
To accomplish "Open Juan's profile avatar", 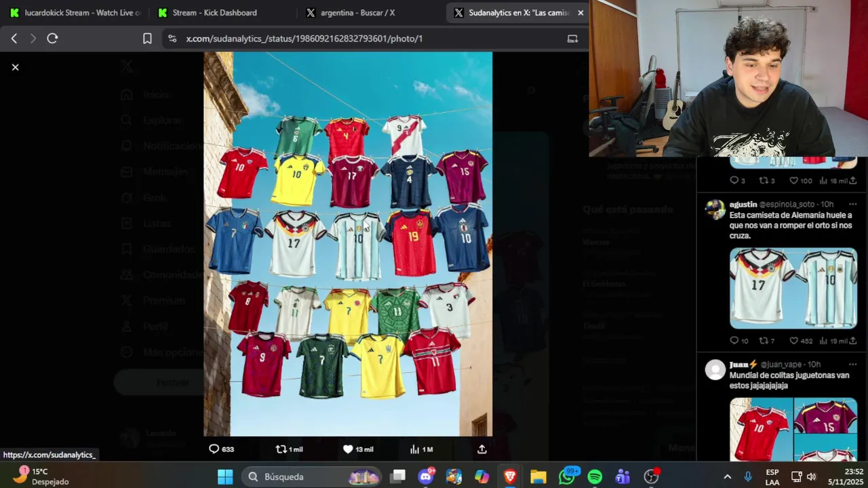I will (715, 369).
